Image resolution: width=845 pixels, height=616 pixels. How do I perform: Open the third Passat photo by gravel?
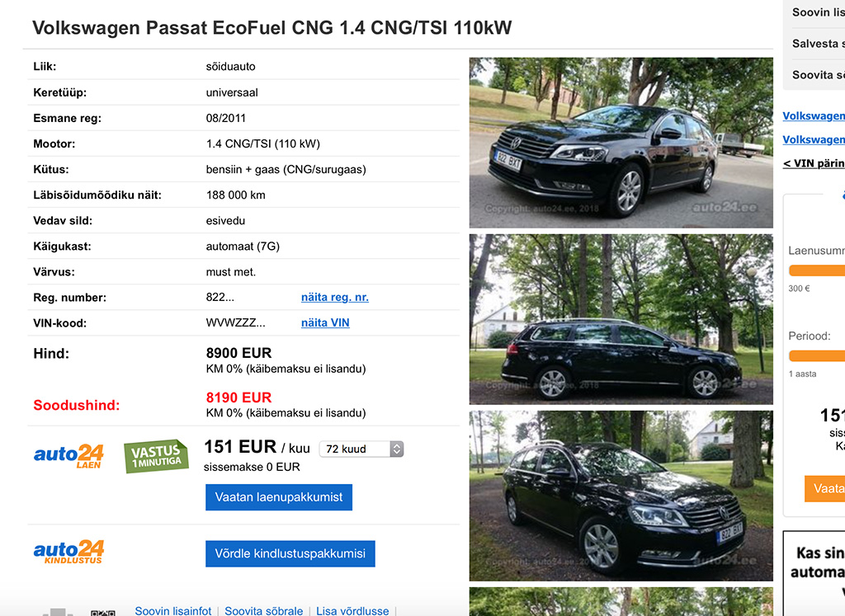[x=621, y=496]
